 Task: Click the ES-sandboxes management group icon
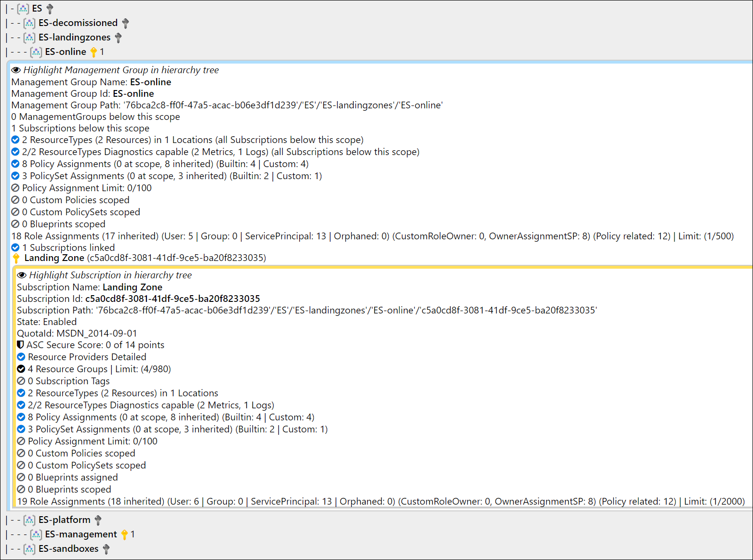click(29, 549)
